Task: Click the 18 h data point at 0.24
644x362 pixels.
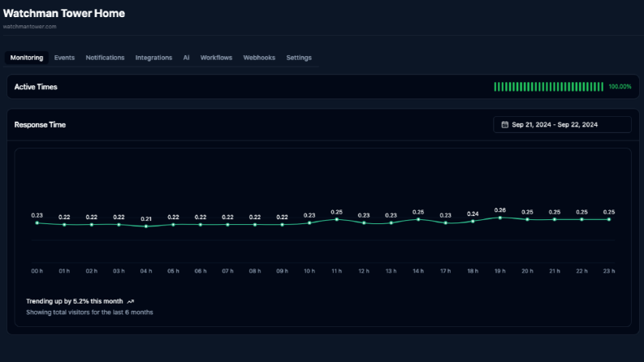Action: [x=473, y=222]
